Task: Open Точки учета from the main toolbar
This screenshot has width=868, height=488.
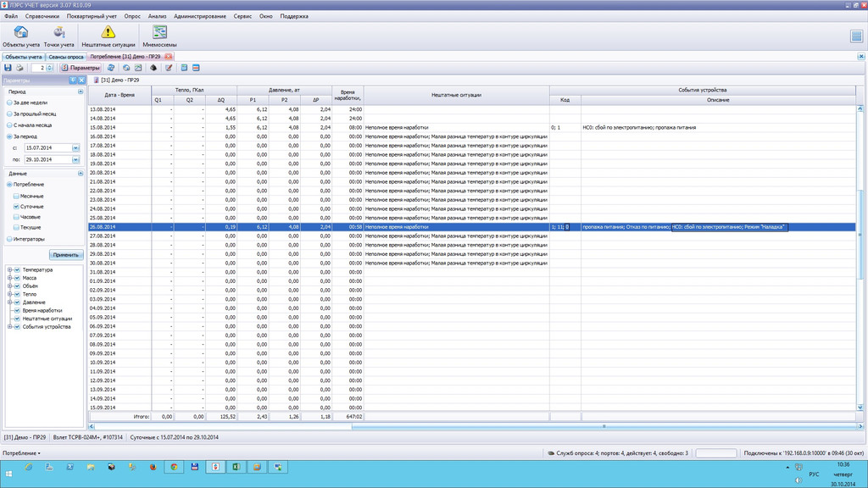Action: pos(58,36)
